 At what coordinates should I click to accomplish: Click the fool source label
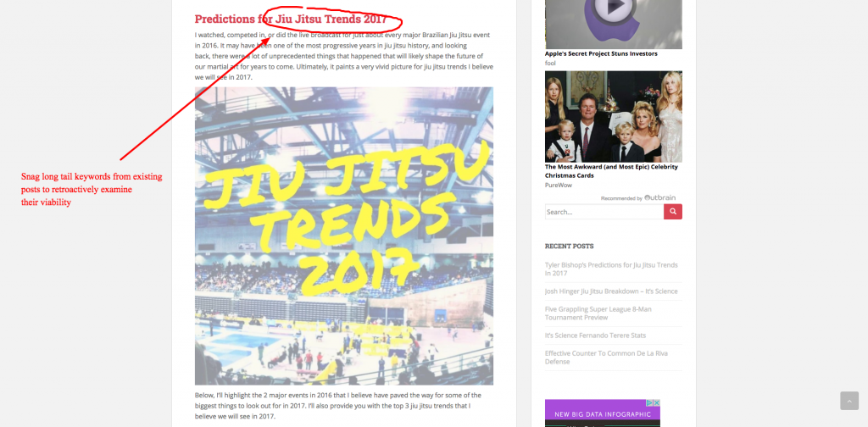[550, 63]
